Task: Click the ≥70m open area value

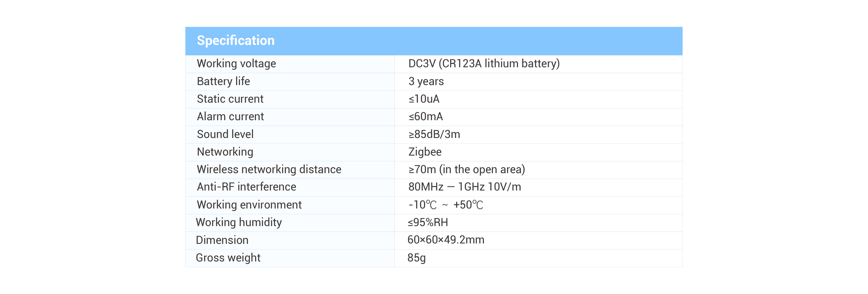Action: pyautogui.click(x=466, y=169)
